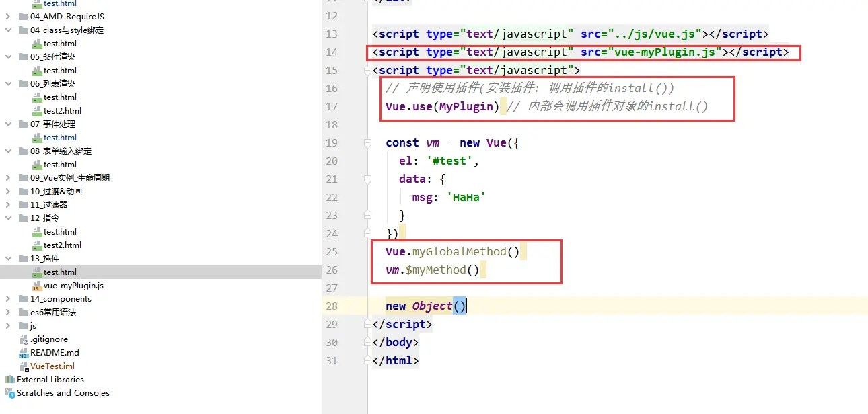Screen dimensions: 868x414
Task: Expand the 14_components folder arrow
Action: point(8,299)
